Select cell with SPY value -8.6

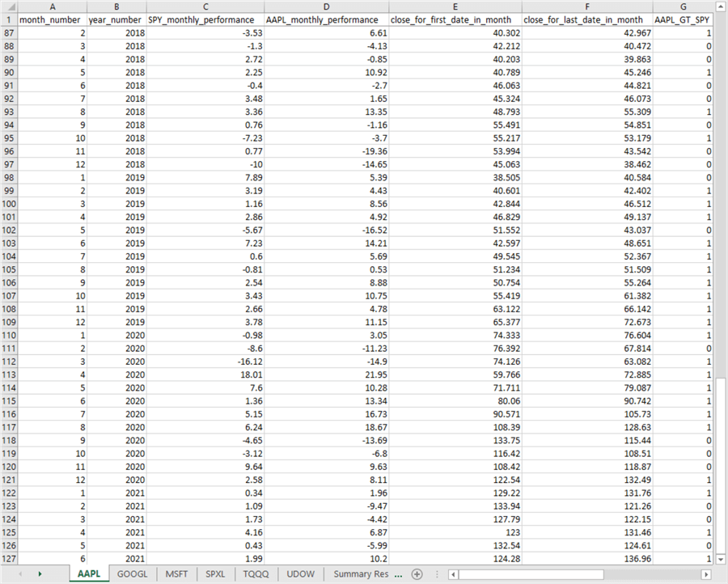205,349
